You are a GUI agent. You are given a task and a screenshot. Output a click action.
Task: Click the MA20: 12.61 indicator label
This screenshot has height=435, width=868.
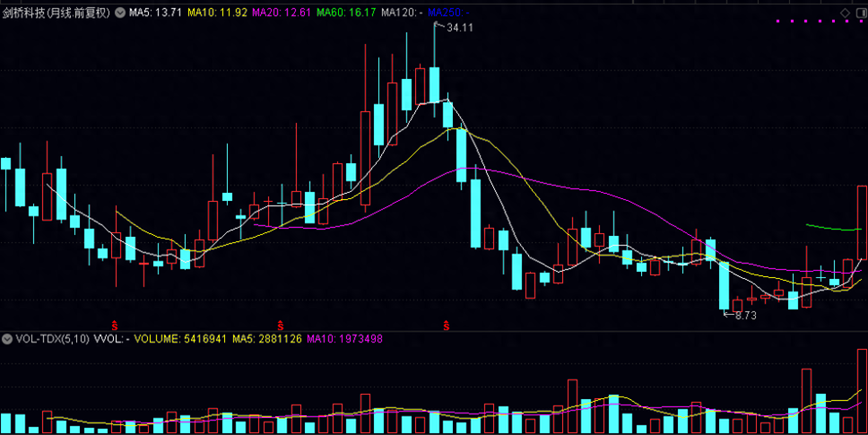282,13
